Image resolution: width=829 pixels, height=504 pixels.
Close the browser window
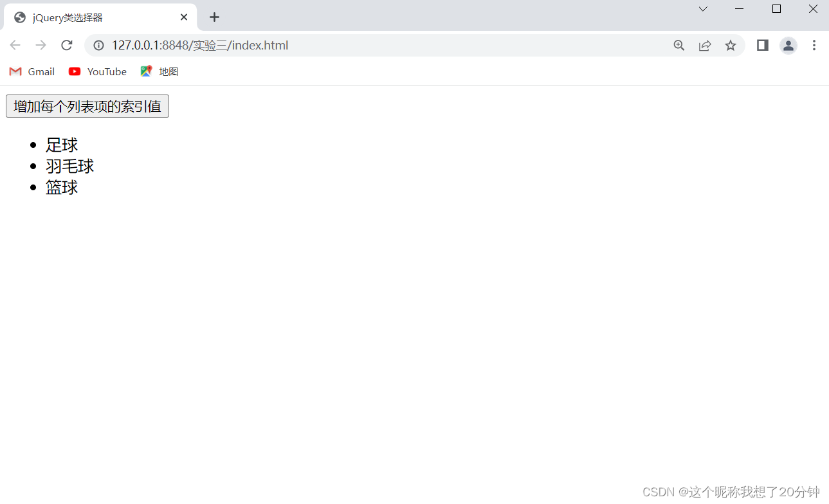point(813,9)
